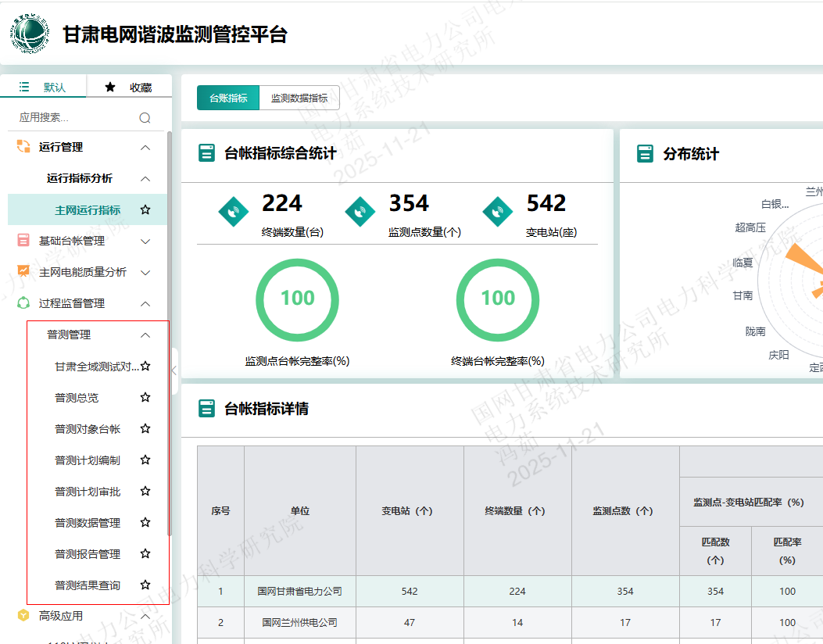Expand the 基础台帐管理 menu
The width and height of the screenshot is (823, 644).
pos(145,241)
